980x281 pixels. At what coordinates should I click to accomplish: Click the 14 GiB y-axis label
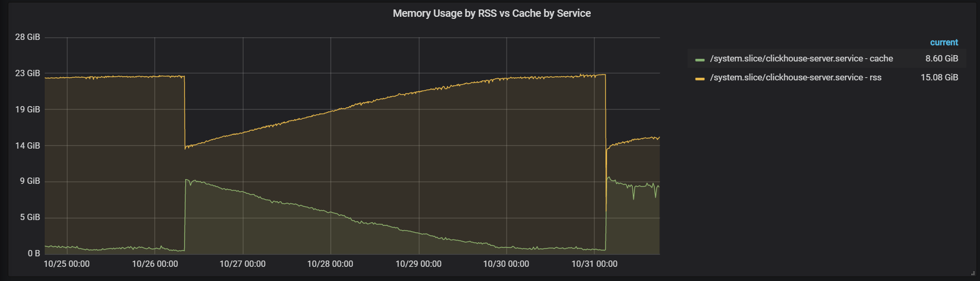click(27, 145)
